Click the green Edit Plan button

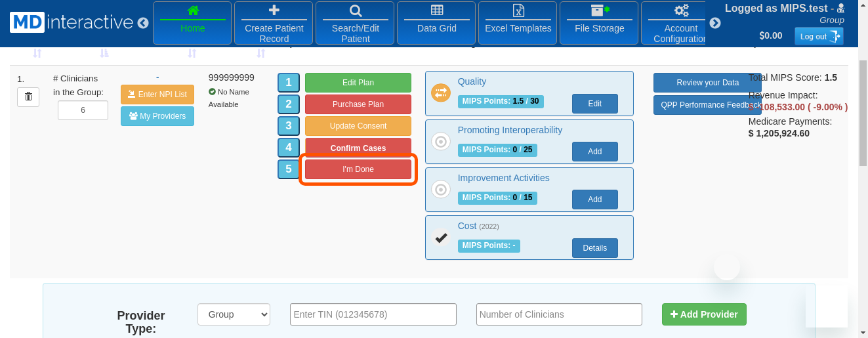(358, 83)
